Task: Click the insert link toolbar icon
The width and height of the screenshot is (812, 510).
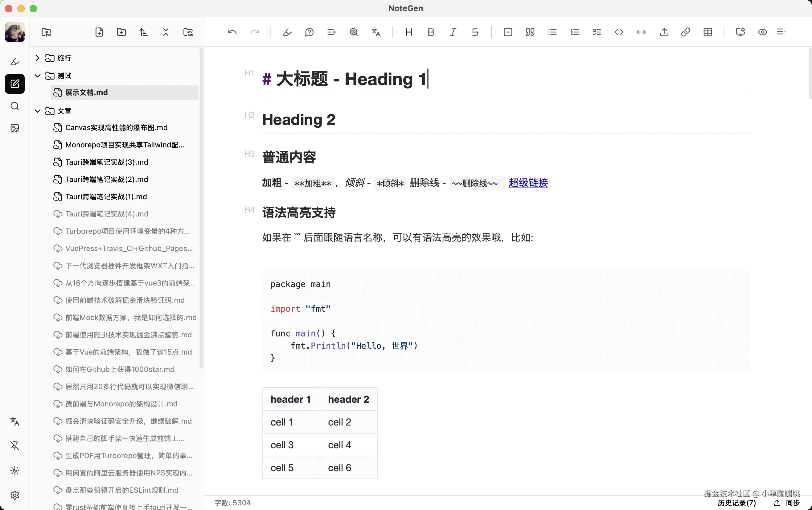Action: coord(686,32)
